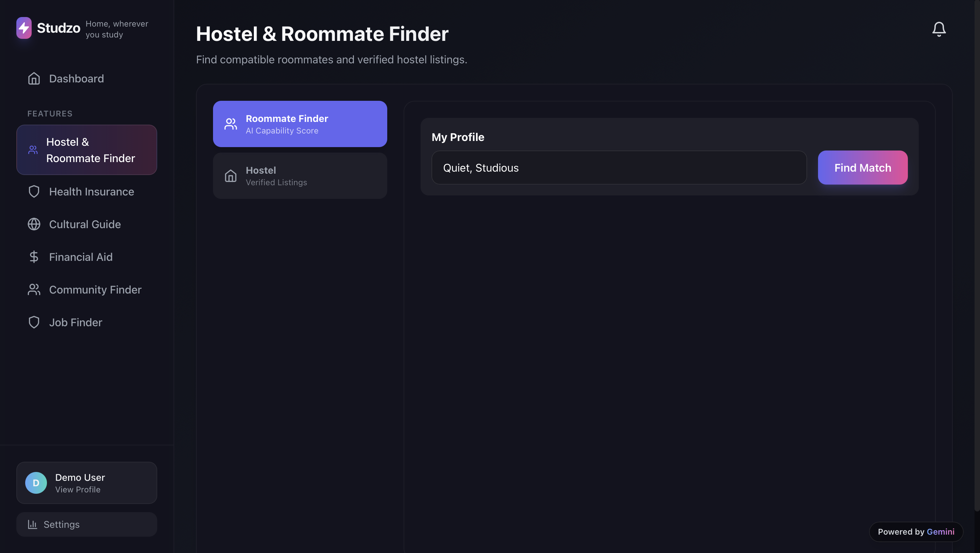Switch to the Hostel Verified Listings tab

pyautogui.click(x=300, y=176)
